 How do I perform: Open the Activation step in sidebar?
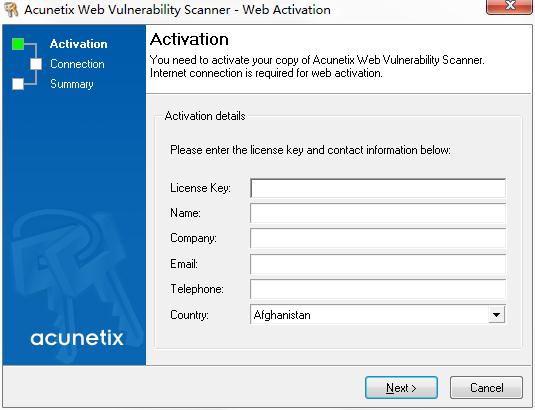[78, 44]
